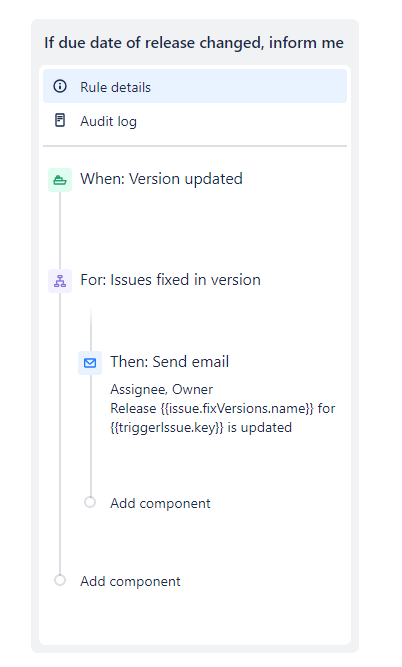Add component at end of rule
The image size is (402, 667).
coord(131,581)
